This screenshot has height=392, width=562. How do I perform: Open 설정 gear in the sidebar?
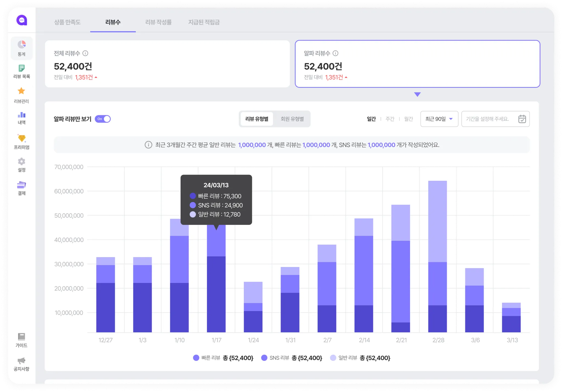[x=22, y=162]
